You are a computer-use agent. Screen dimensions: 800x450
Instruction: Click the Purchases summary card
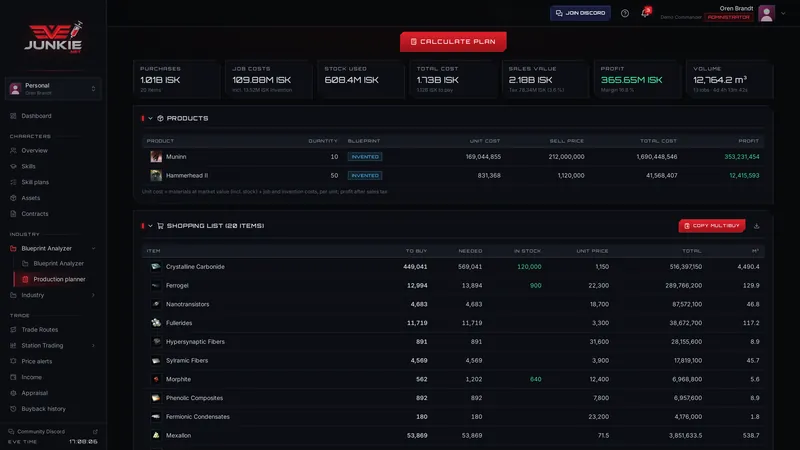point(177,79)
